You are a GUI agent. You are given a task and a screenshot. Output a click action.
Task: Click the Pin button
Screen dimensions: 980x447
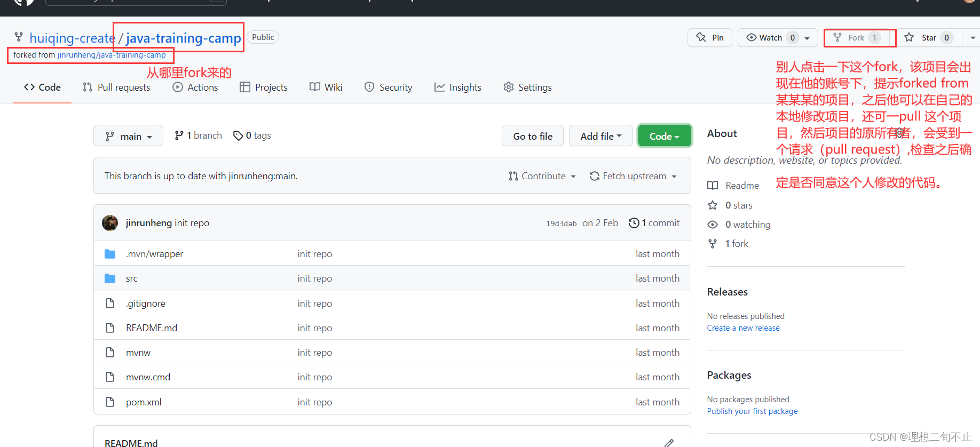[710, 37]
